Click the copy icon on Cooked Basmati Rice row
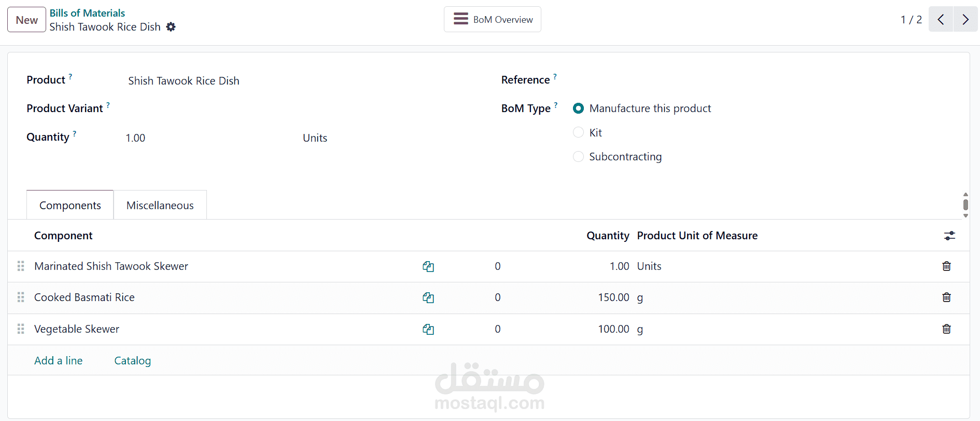980x421 pixels. pyautogui.click(x=428, y=298)
